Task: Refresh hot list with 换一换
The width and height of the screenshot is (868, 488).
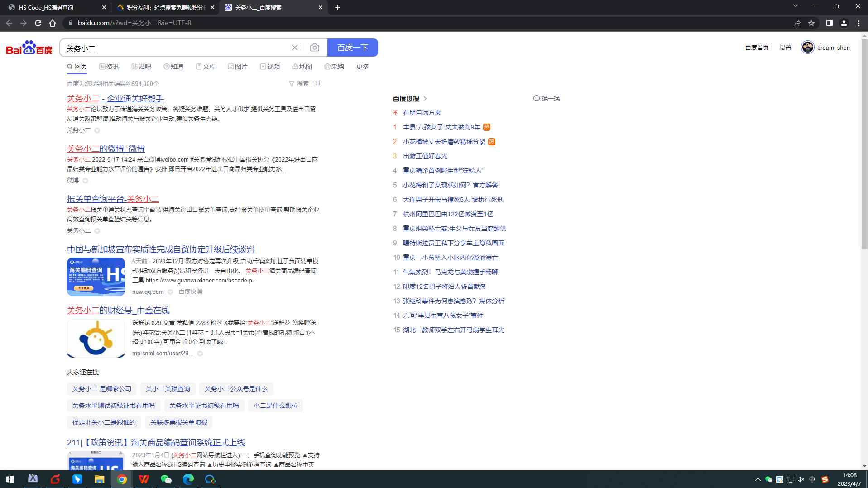Action: point(547,98)
